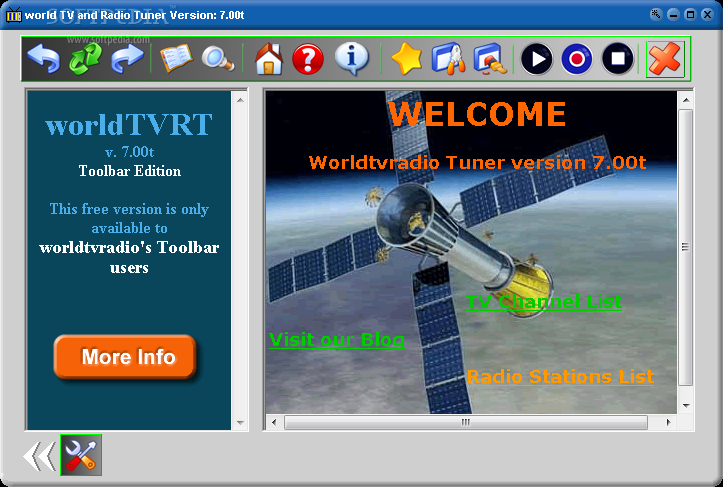723x487 pixels.
Task: Click the WELCOME heading text
Action: click(477, 113)
